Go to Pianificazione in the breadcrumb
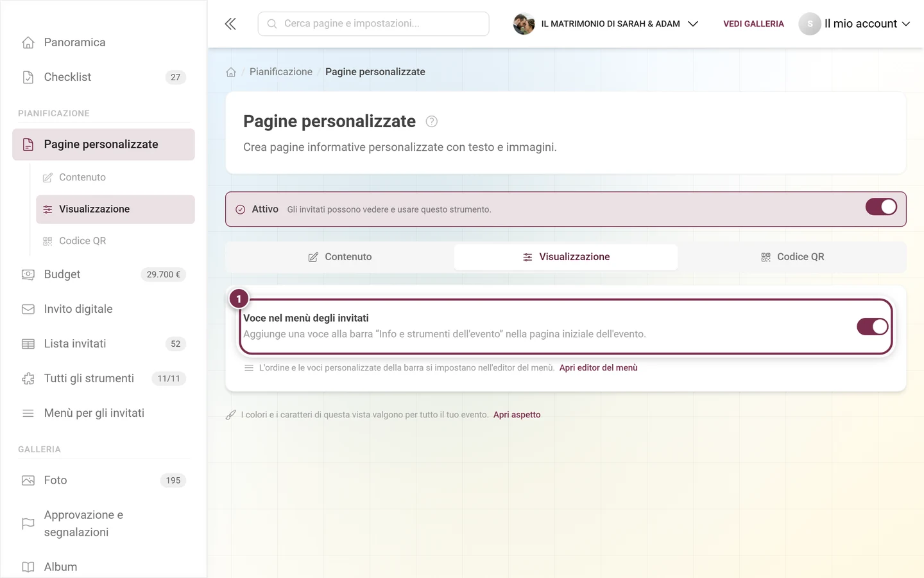 pos(281,72)
